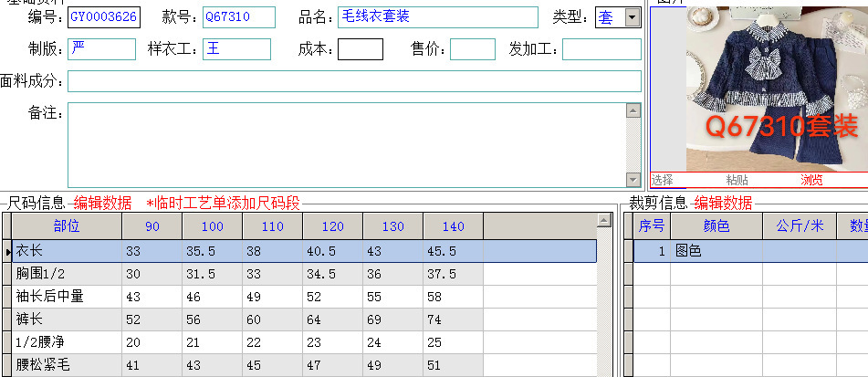Click 裤长 value 74 cell
The width and height of the screenshot is (868, 377).
(x=454, y=319)
